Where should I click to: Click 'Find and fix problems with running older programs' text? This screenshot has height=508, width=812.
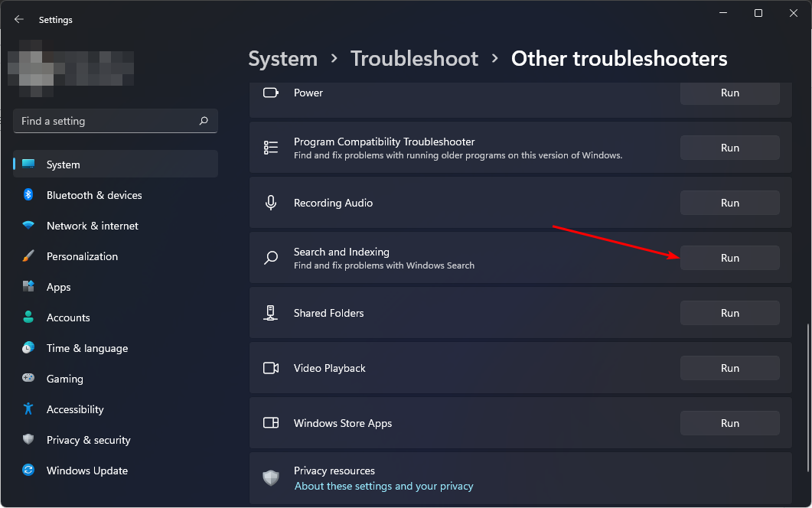(x=458, y=155)
